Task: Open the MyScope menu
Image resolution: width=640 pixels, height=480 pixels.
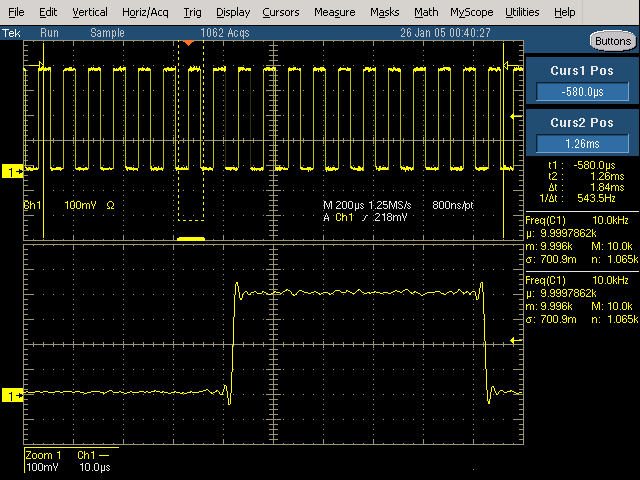Action: pyautogui.click(x=471, y=12)
